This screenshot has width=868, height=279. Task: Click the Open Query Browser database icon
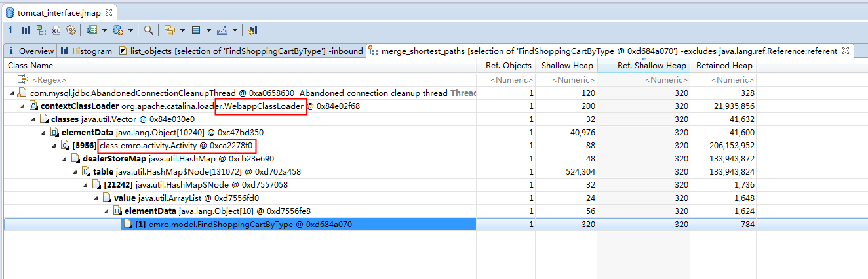click(x=118, y=30)
